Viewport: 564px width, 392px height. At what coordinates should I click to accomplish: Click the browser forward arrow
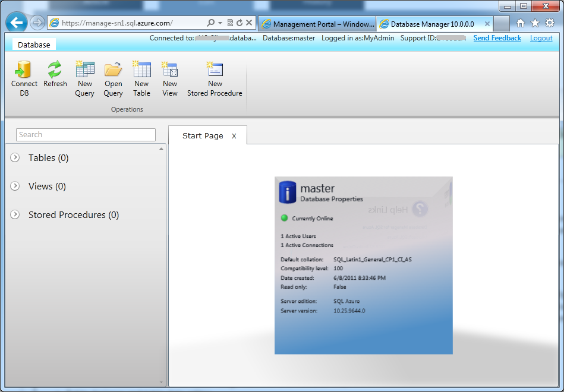pyautogui.click(x=37, y=23)
